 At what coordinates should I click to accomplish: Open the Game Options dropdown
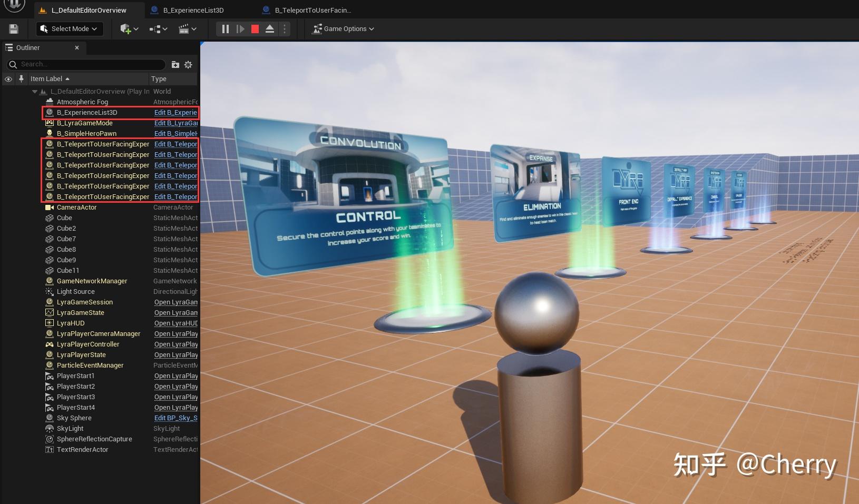[343, 29]
